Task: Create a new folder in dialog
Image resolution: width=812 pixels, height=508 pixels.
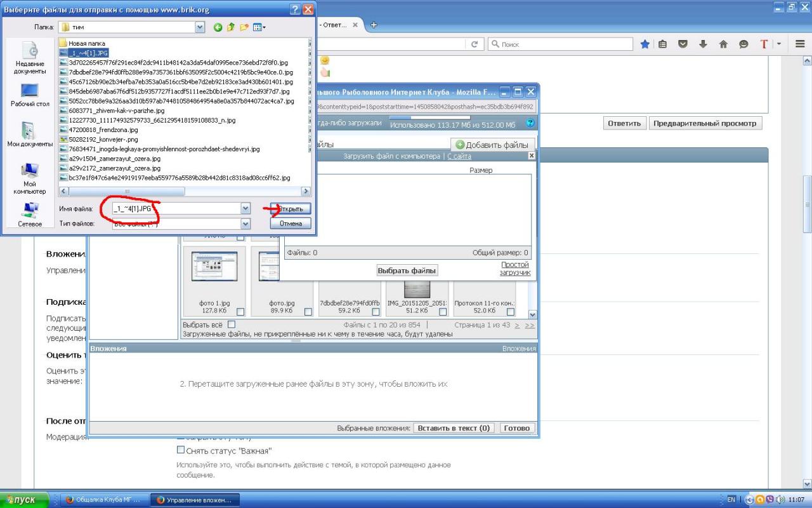Action: [244, 27]
